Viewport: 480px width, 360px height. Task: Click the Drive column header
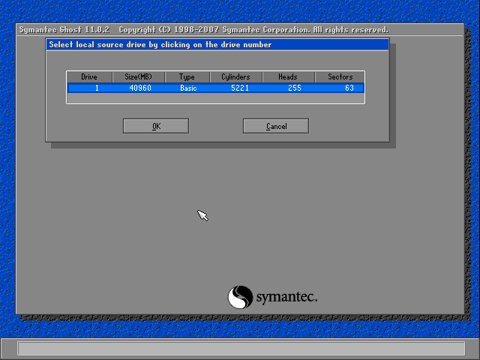tap(89, 77)
